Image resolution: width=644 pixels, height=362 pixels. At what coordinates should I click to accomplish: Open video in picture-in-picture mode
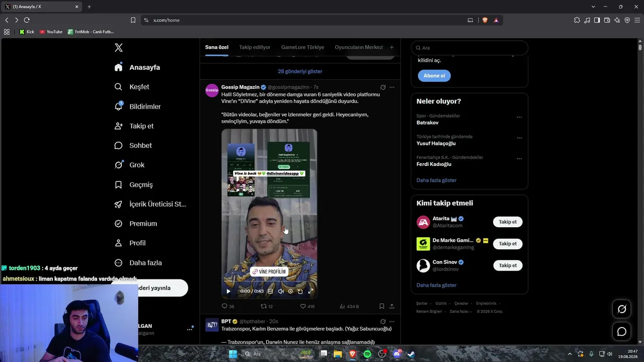click(300, 291)
